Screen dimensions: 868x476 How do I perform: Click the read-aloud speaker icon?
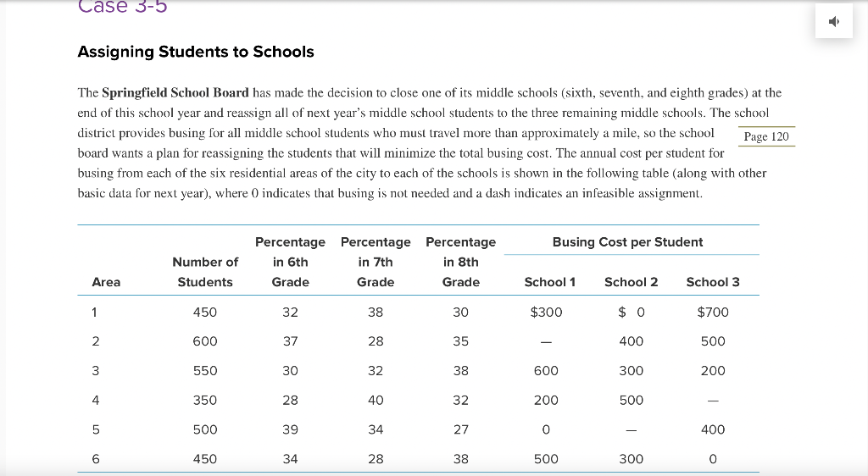[834, 21]
